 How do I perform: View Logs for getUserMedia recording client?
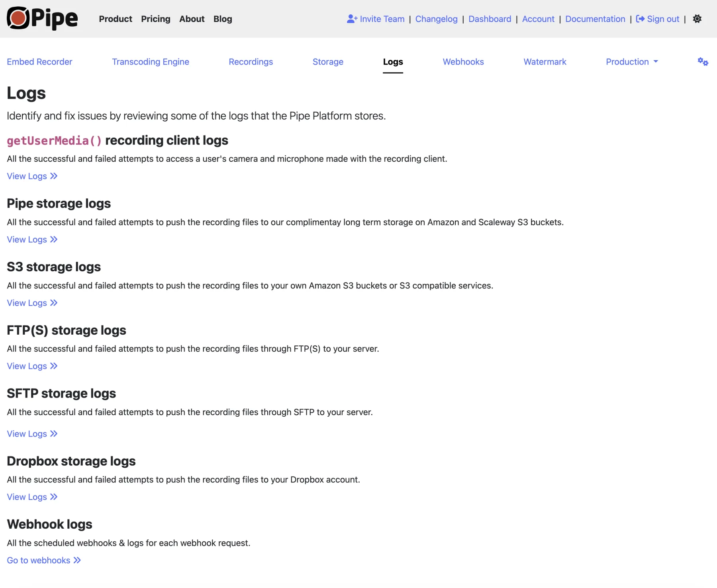click(x=32, y=176)
